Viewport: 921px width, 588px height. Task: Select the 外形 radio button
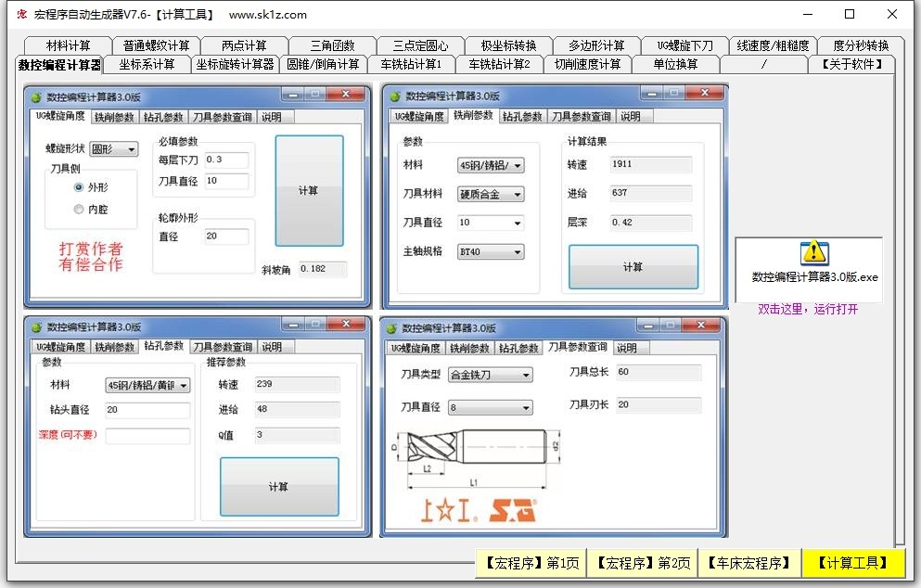(78, 187)
